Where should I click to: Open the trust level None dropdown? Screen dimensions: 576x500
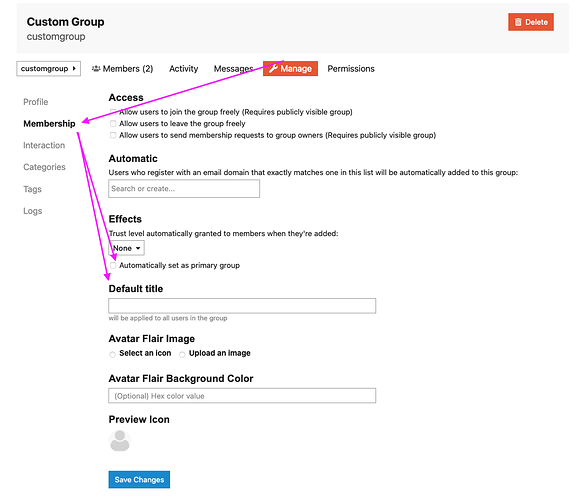point(126,248)
